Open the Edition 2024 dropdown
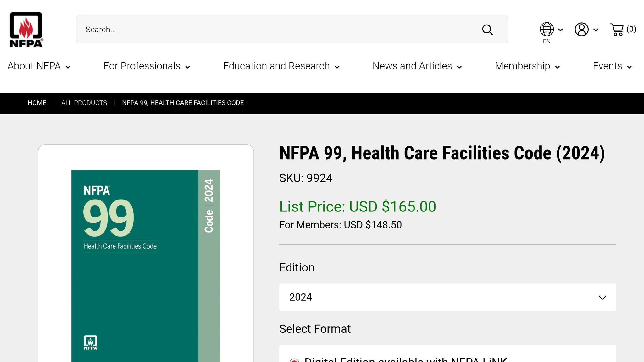 (x=447, y=297)
